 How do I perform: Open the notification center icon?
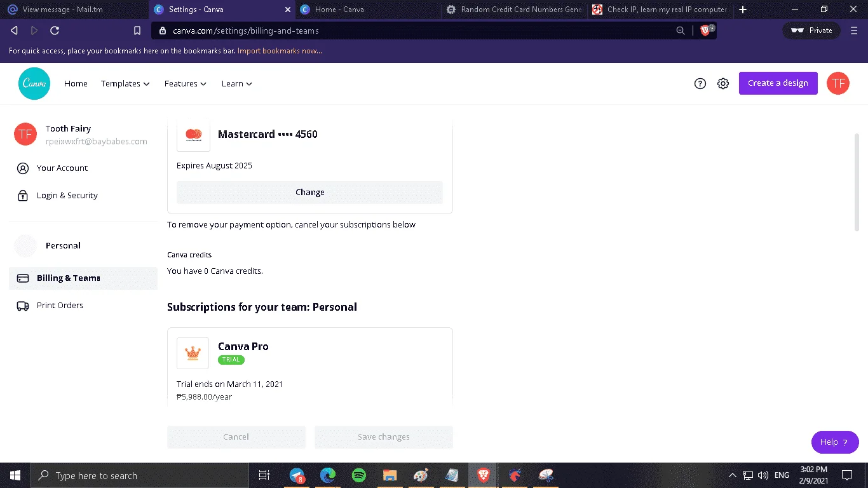click(847, 475)
